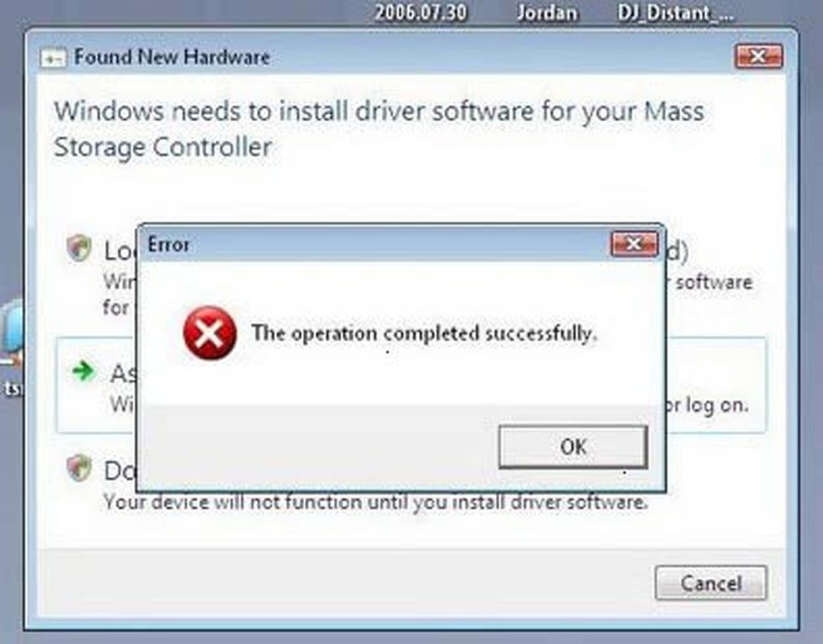Click the shield icon beside the Locate option
The height and width of the screenshot is (644, 823).
(79, 248)
